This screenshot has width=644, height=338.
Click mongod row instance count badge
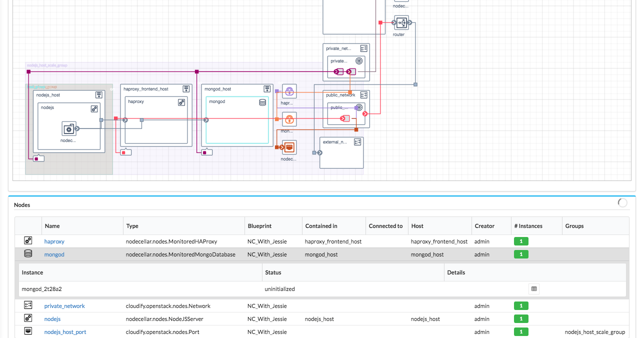(x=521, y=254)
